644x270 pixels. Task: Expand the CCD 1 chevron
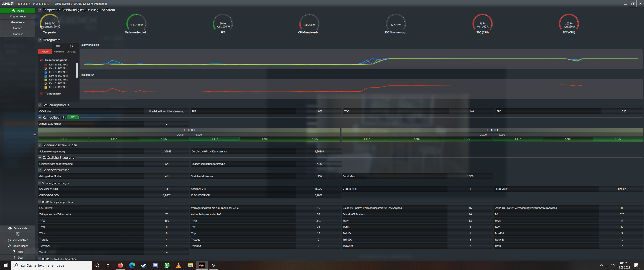[488, 130]
